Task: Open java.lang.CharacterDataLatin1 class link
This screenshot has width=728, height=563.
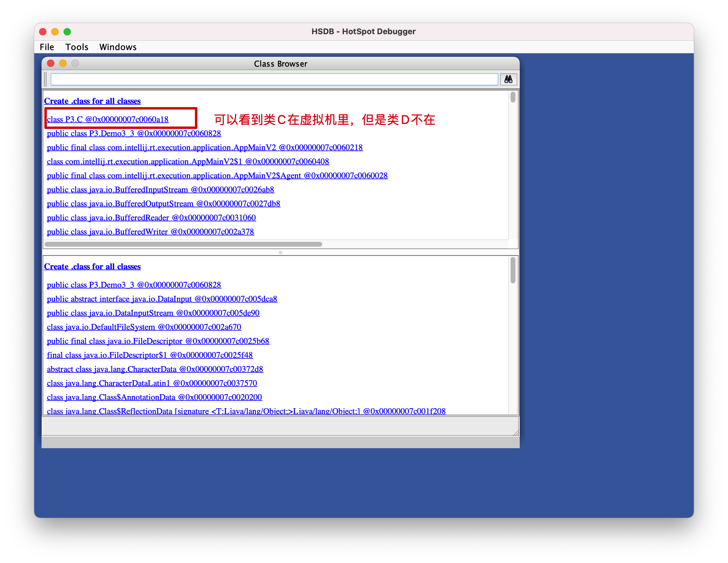Action: click(152, 383)
